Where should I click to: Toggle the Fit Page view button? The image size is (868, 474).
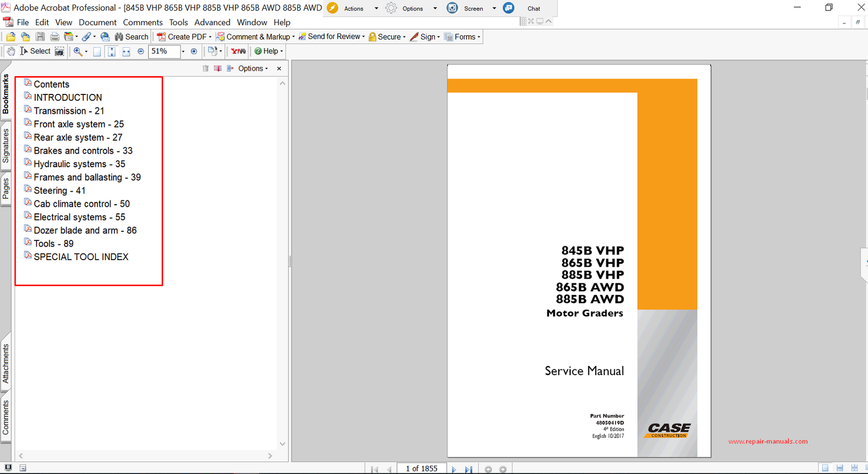(x=111, y=51)
